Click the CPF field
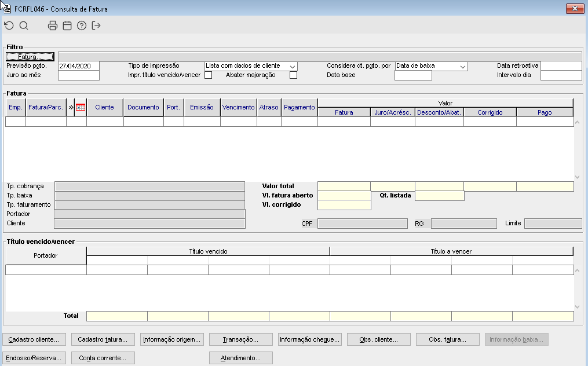Image resolution: width=588 pixels, height=366 pixels. 363,224
